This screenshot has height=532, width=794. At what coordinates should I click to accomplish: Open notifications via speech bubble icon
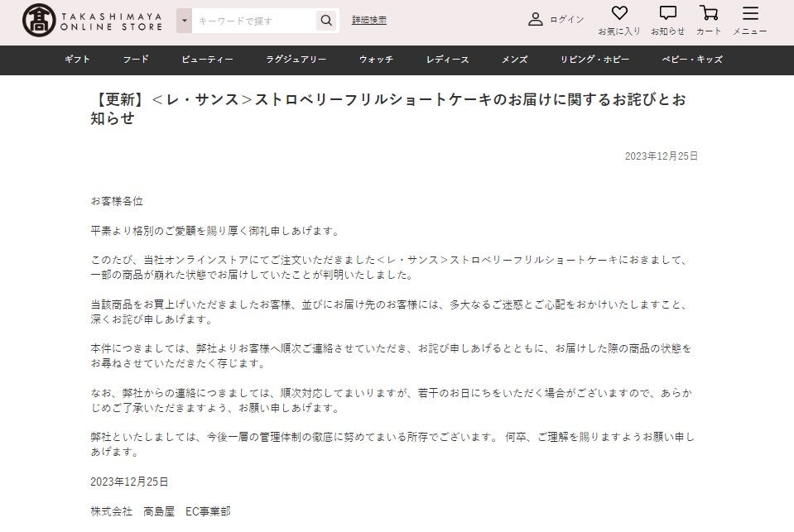point(667,13)
